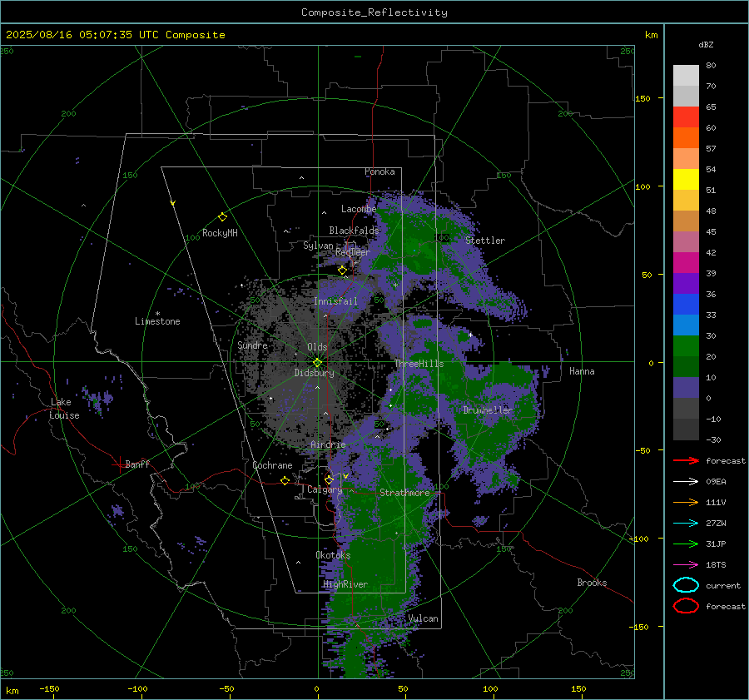Click the 18TS legend label
Viewport: 749px width, 700px height.
[x=716, y=565]
